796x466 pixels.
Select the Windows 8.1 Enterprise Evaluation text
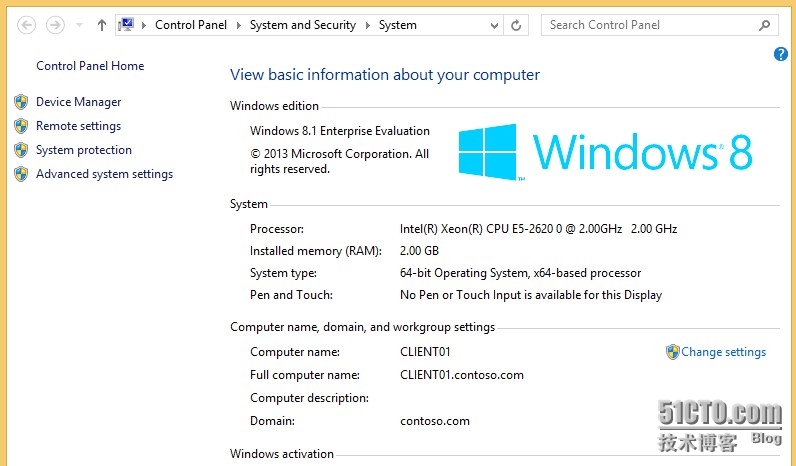(x=340, y=131)
